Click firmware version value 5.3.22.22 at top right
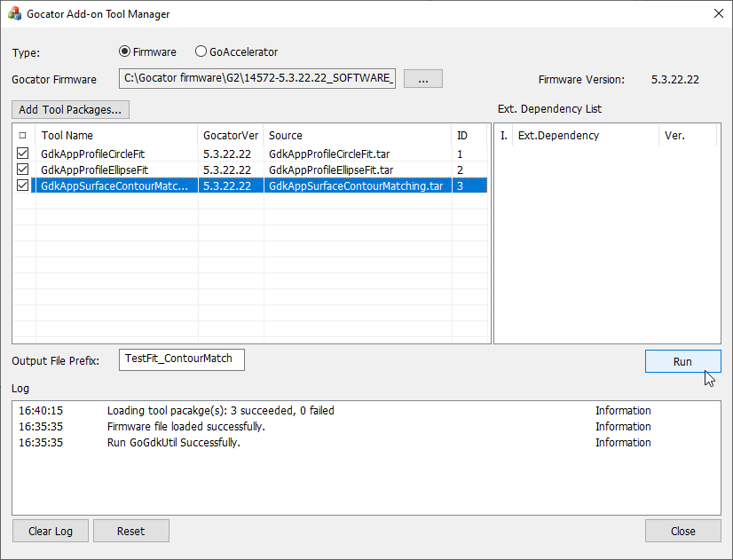The height and width of the screenshot is (560, 733). click(x=675, y=80)
